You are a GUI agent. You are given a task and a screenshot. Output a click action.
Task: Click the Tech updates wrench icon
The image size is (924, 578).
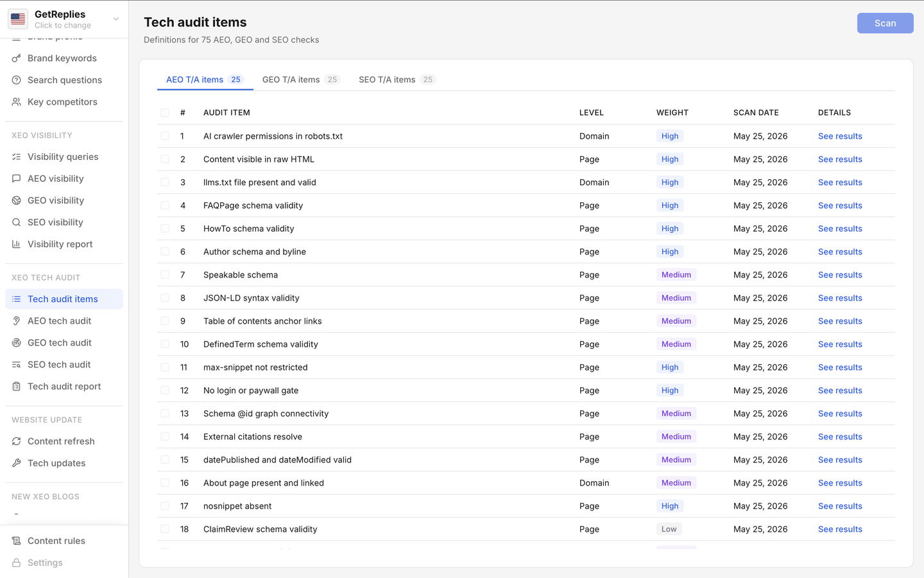(x=17, y=463)
